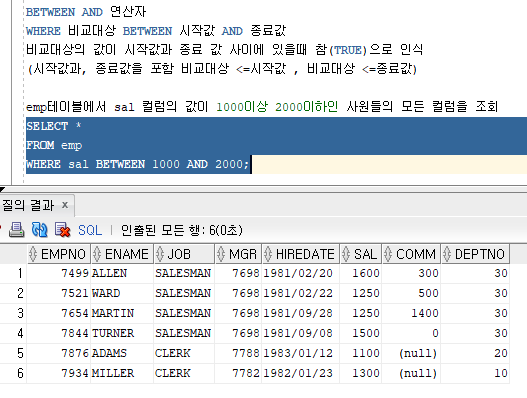The image size is (527, 398).
Task: Select row number 6 in results grid
Action: [13, 373]
